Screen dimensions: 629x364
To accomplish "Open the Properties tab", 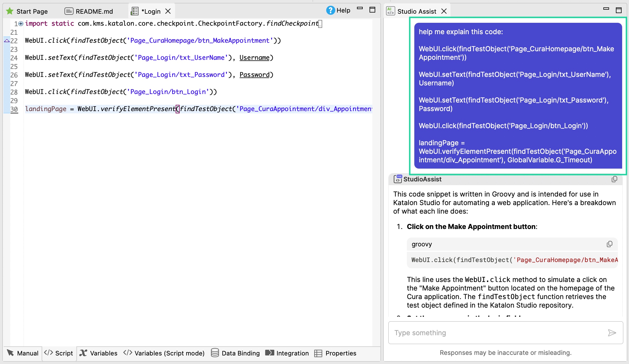I will coord(335,353).
